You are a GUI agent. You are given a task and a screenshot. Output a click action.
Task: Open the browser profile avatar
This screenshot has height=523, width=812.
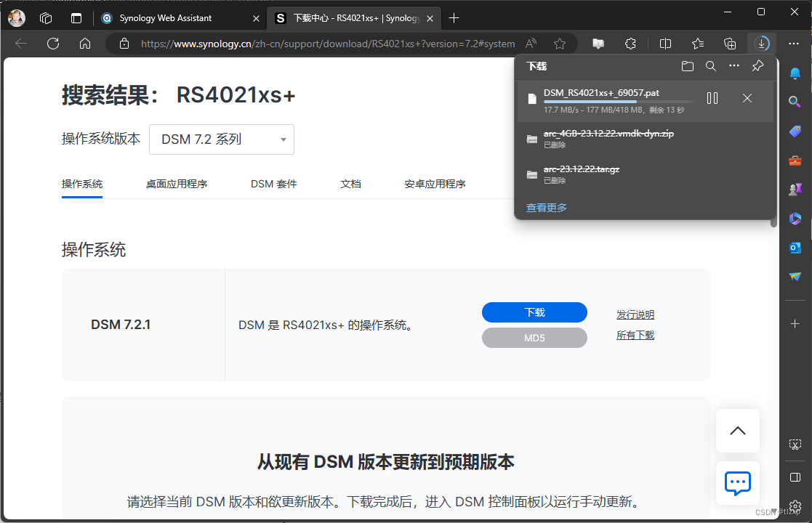(17, 18)
